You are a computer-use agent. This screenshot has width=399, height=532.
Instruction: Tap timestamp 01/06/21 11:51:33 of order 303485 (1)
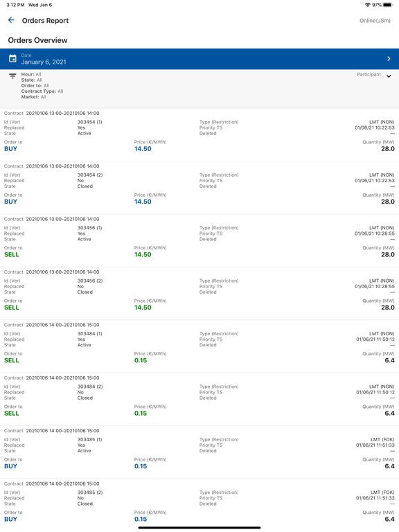tap(375, 445)
